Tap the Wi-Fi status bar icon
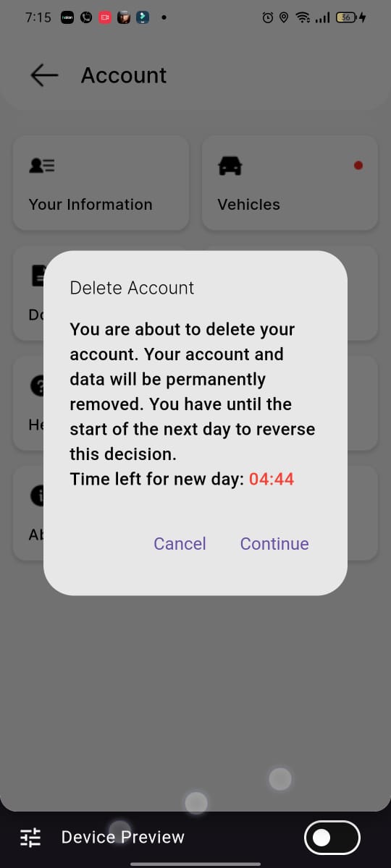Image resolution: width=391 pixels, height=868 pixels. pyautogui.click(x=303, y=17)
